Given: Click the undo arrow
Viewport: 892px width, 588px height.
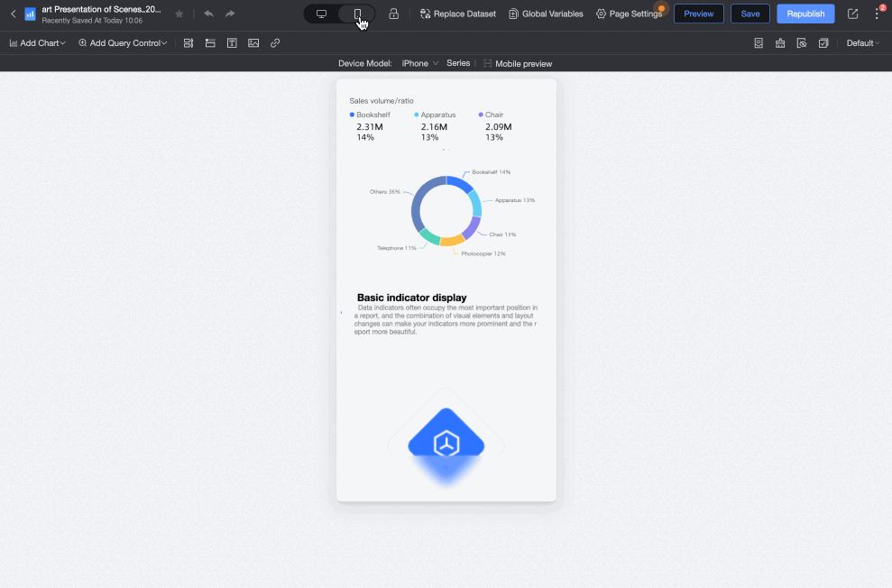Looking at the screenshot, I should (208, 14).
